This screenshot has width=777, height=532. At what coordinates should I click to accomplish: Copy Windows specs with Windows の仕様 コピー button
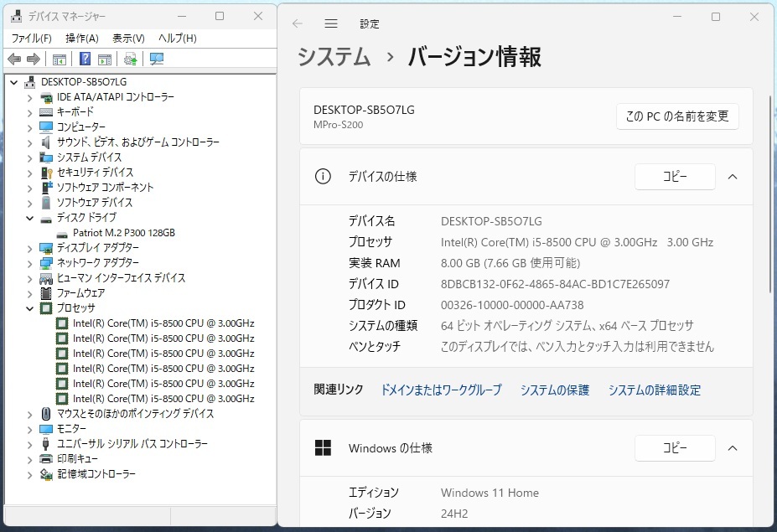coord(675,448)
